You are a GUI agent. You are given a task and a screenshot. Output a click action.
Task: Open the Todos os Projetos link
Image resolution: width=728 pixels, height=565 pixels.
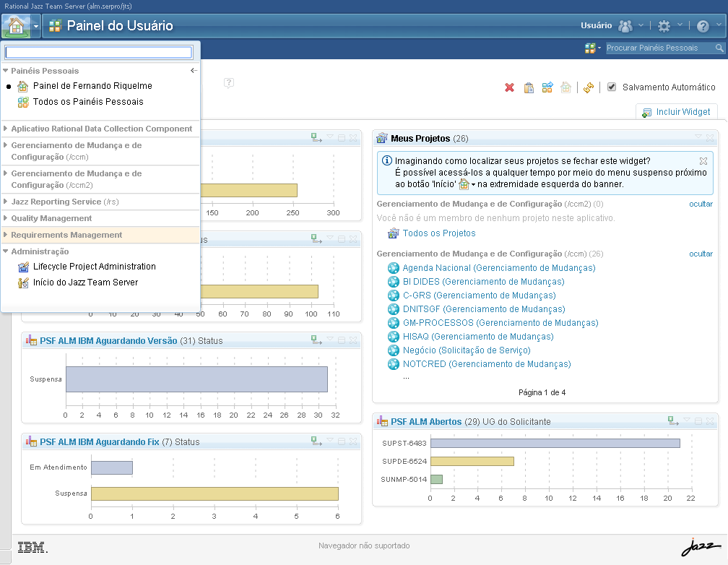point(439,233)
